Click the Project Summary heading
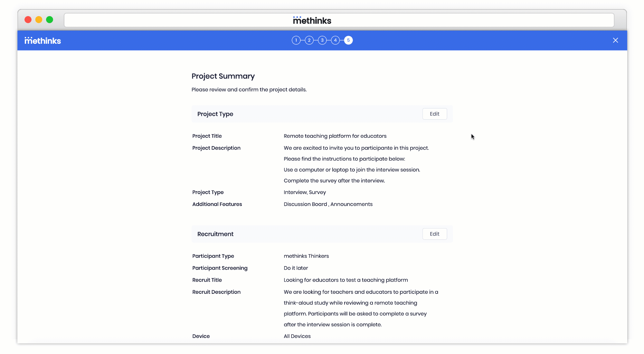Screen dimensions: 644x354 tap(223, 76)
